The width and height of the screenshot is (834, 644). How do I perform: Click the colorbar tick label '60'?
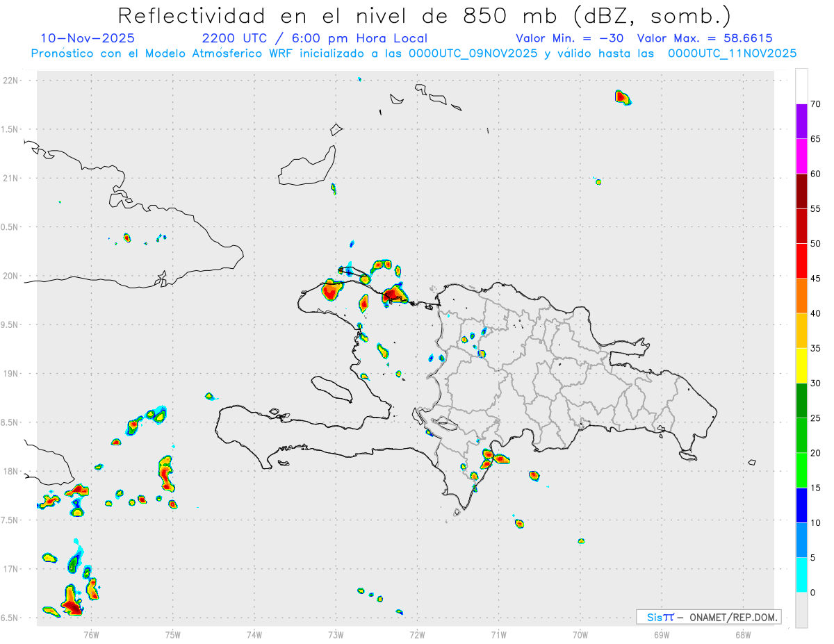(816, 174)
